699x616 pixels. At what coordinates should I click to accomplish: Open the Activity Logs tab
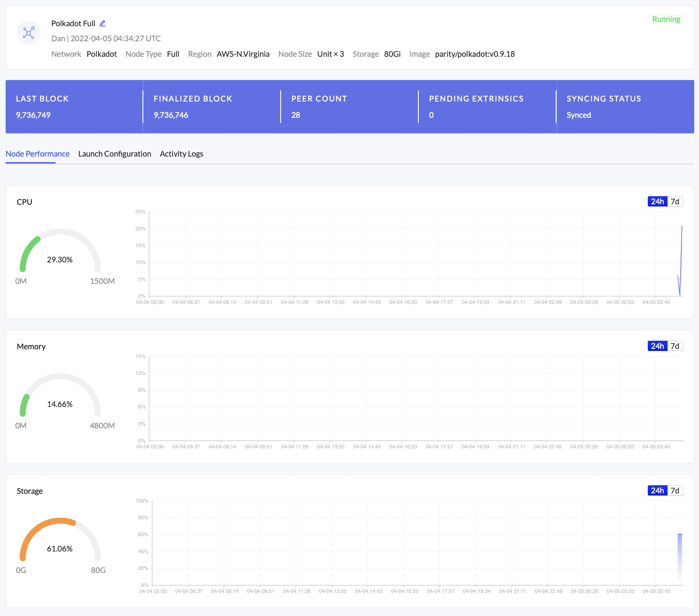pos(181,154)
